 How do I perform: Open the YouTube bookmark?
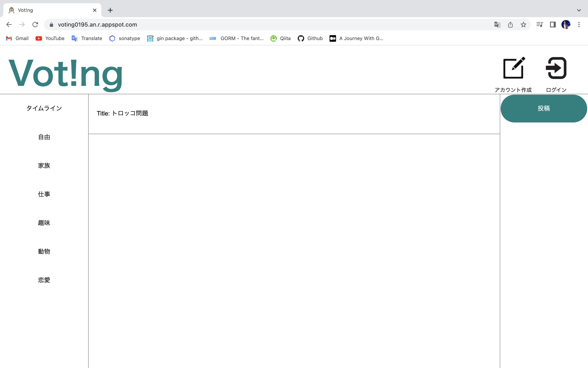point(50,38)
